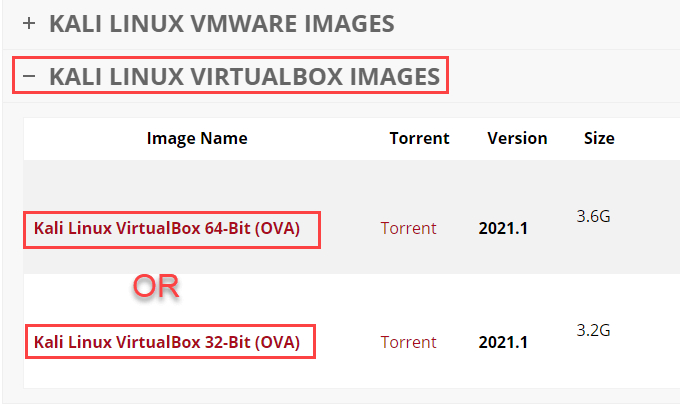Click the 3.6G size value
The image size is (680, 404).
594,215
